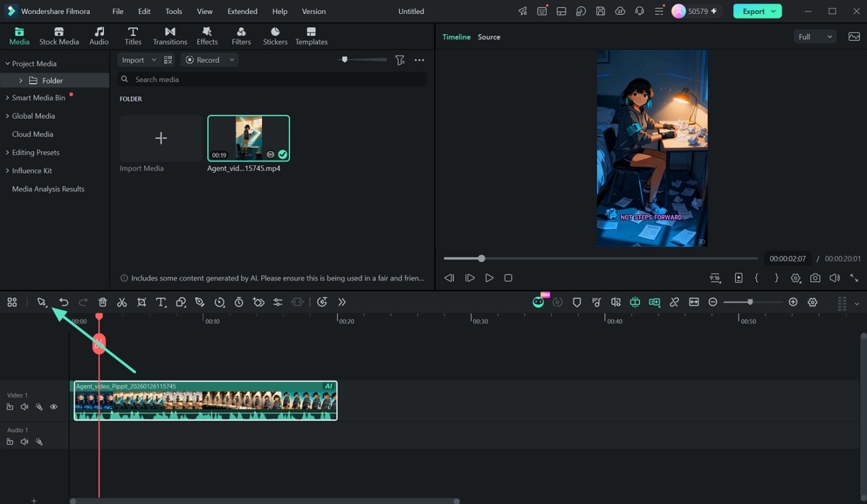Viewport: 867px width, 504px height.
Task: Select the Crop tool in timeline toolbar
Action: point(141,302)
